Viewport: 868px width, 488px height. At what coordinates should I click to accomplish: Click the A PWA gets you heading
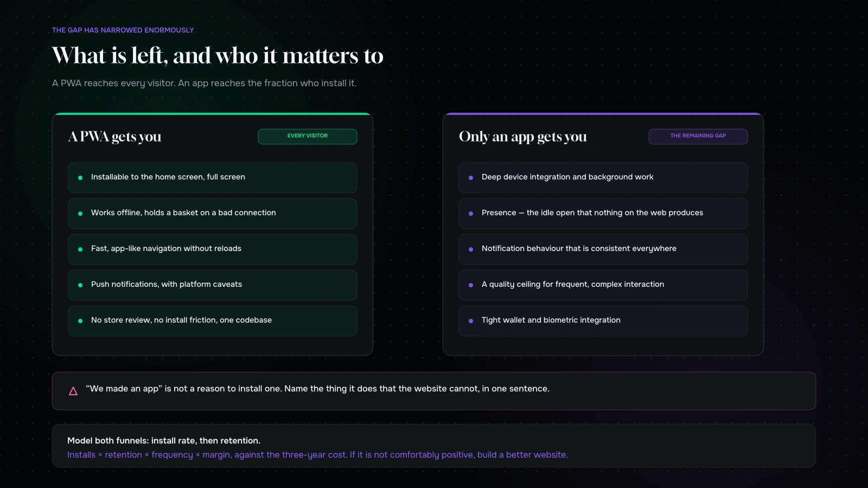[x=115, y=137]
